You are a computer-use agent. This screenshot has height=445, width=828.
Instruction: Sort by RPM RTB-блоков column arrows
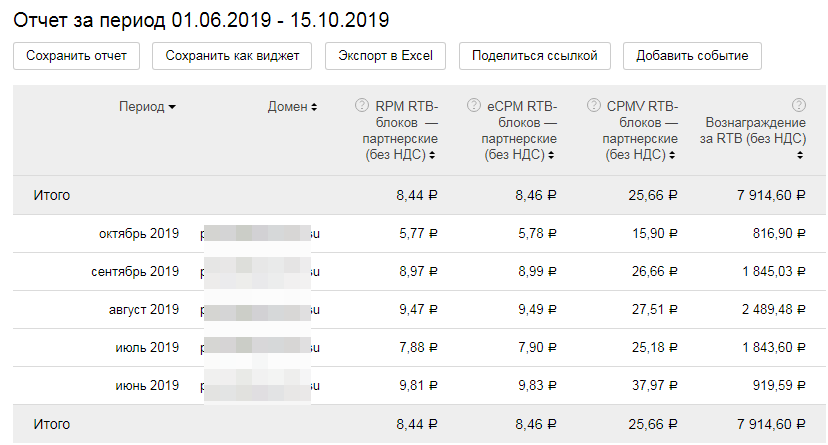coord(433,155)
